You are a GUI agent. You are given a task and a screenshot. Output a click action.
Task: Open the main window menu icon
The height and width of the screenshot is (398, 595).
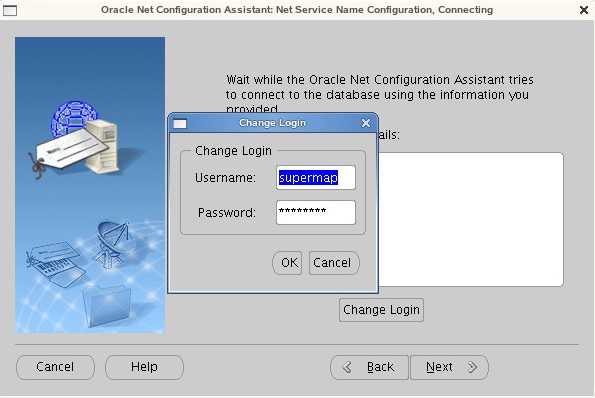click(10, 10)
